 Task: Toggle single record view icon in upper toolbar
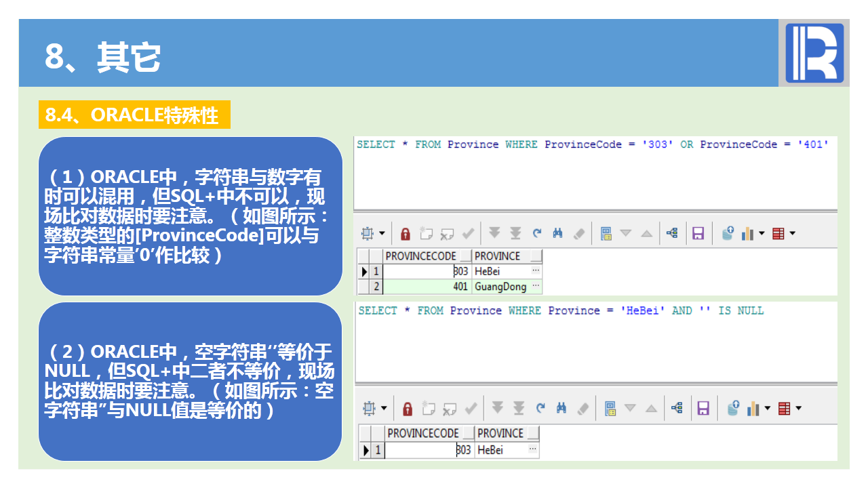(x=606, y=234)
